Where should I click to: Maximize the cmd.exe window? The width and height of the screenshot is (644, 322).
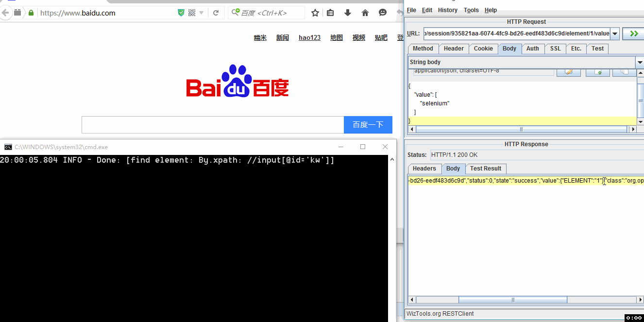[x=363, y=147]
